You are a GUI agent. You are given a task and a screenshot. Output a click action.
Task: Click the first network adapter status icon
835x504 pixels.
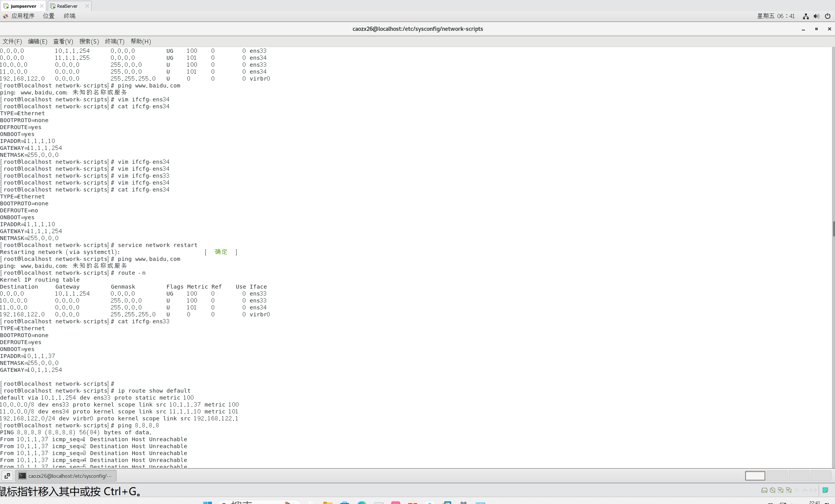coord(781,490)
